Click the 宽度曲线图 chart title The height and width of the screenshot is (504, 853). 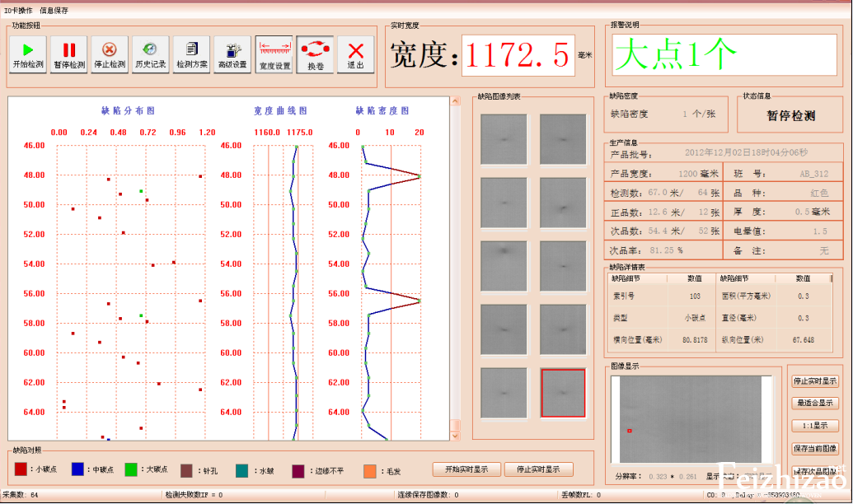[x=280, y=110]
